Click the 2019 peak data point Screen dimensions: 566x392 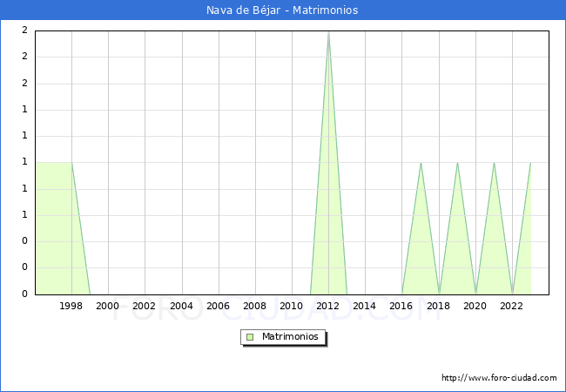(457, 163)
